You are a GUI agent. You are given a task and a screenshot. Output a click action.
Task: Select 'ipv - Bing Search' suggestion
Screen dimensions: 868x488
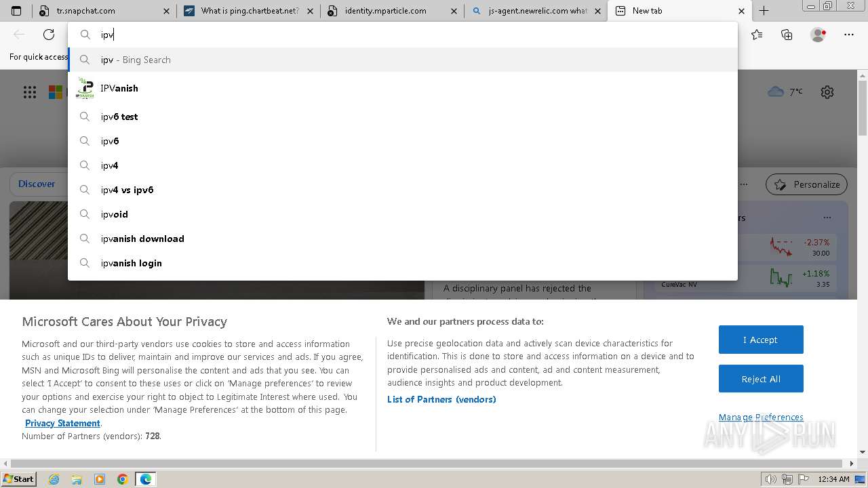click(403, 60)
